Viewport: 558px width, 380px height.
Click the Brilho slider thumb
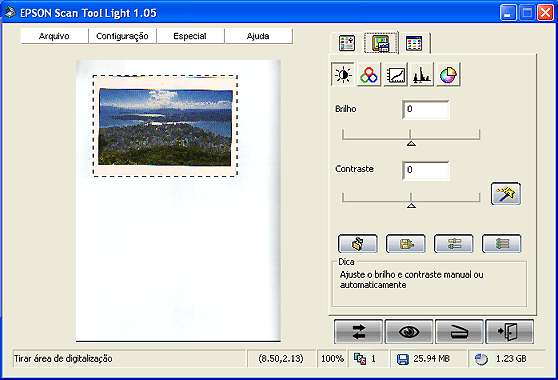click(411, 143)
